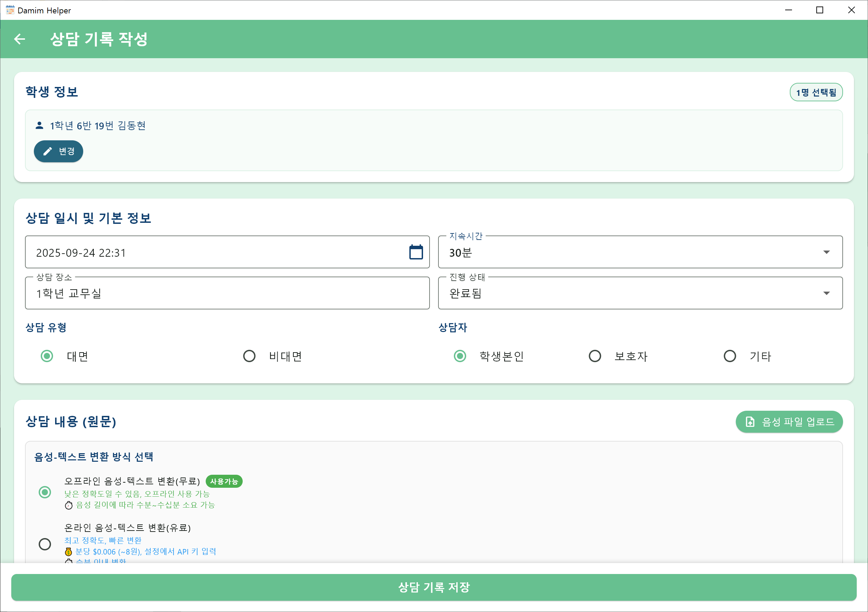Expand the 진행 상태 dropdown showing 완료됨
Screen dimensions: 868x612
640,293
